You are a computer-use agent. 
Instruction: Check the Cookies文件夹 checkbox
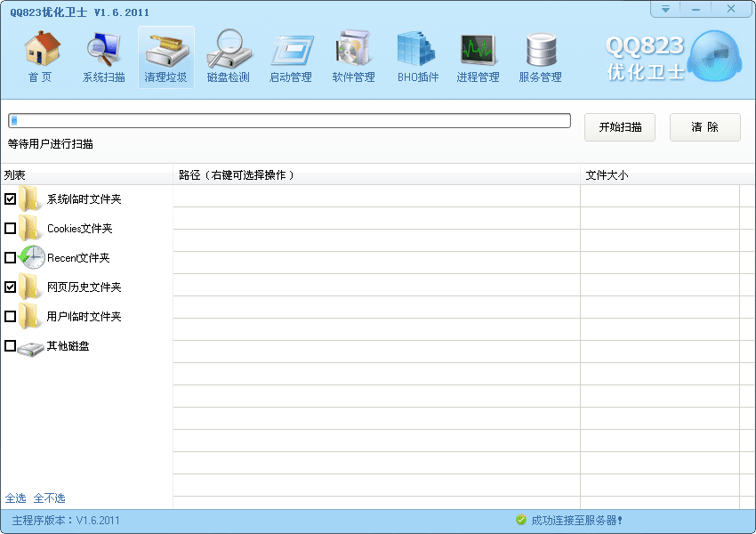[10, 228]
